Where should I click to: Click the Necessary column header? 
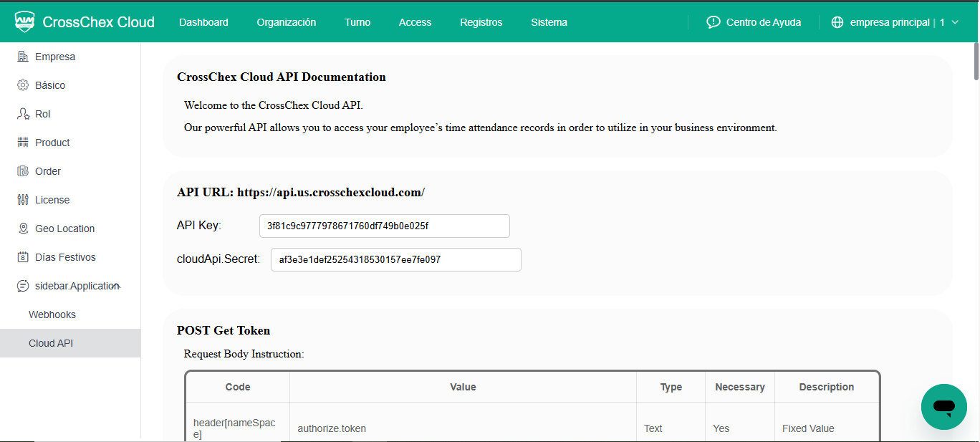(740, 387)
